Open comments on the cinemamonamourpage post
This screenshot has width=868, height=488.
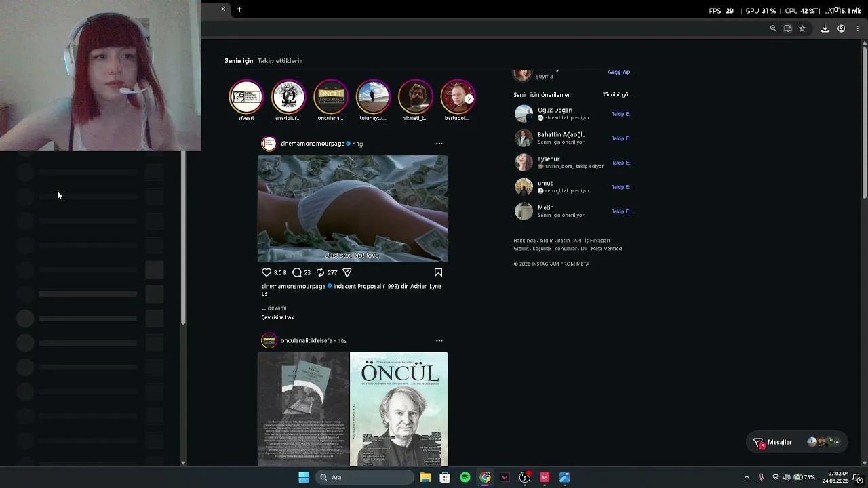[x=297, y=272]
